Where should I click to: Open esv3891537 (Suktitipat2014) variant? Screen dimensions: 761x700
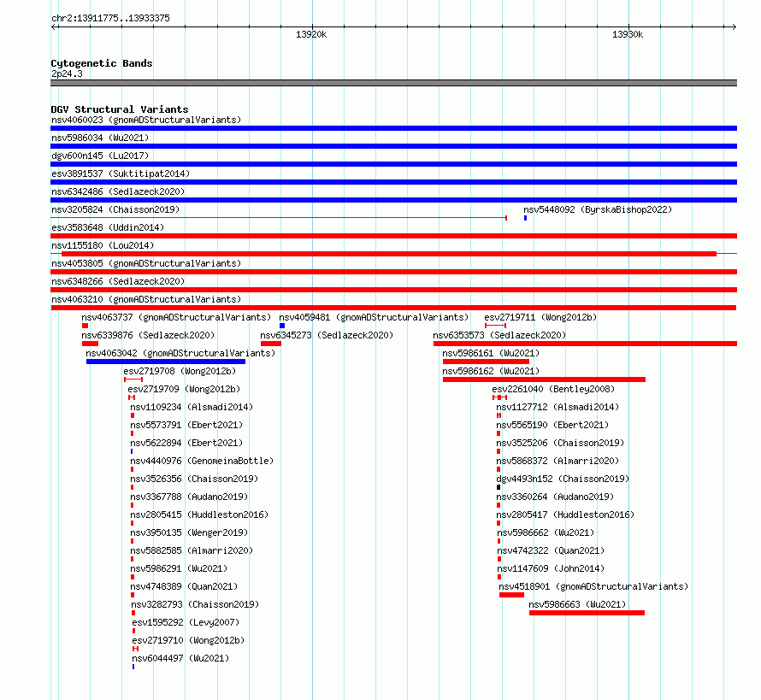121,174
